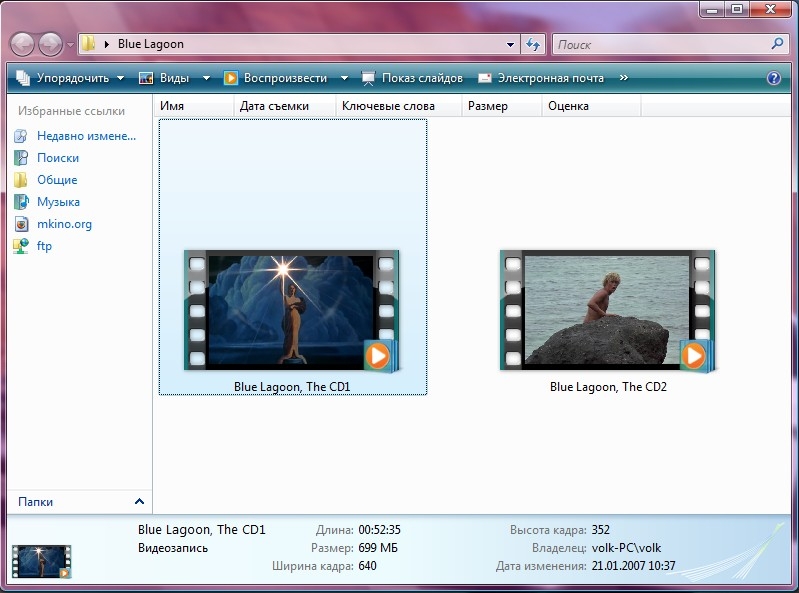799x593 pixels.
Task: Click the Длина value 00:52:35
Action: 379,530
